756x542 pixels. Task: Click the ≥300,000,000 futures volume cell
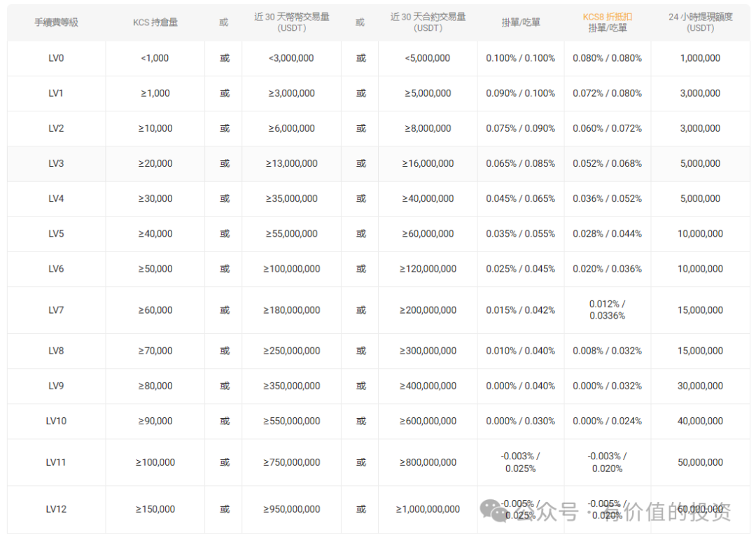428,351
